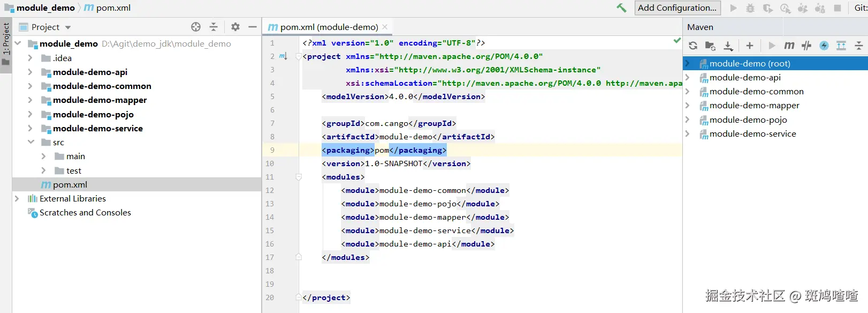This screenshot has height=313, width=868.
Task: Close the pom.xml editor tab
Action: pos(385,27)
